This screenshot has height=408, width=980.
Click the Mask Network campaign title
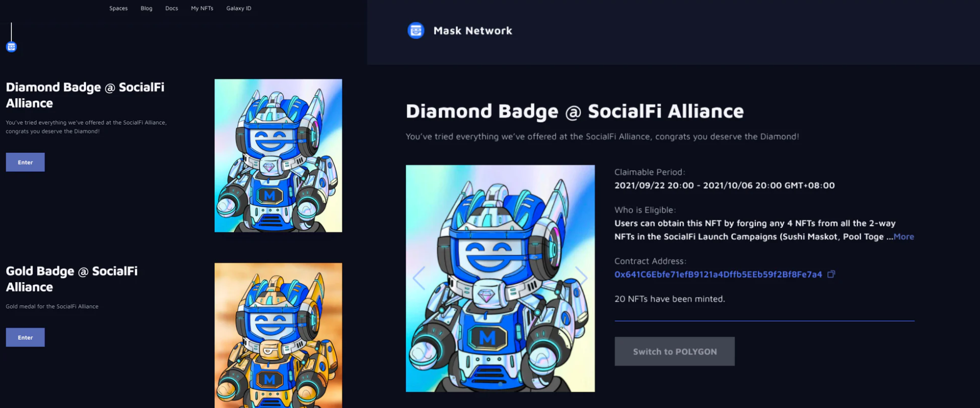pos(473,31)
